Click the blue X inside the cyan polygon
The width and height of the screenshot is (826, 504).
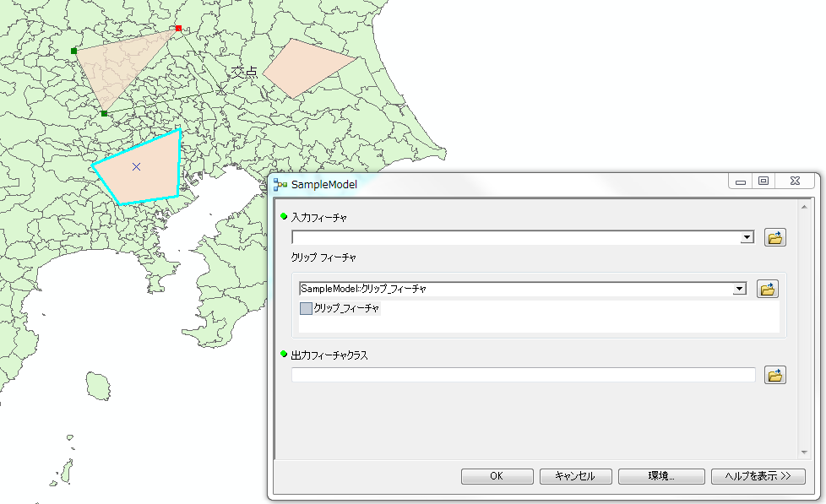(137, 167)
